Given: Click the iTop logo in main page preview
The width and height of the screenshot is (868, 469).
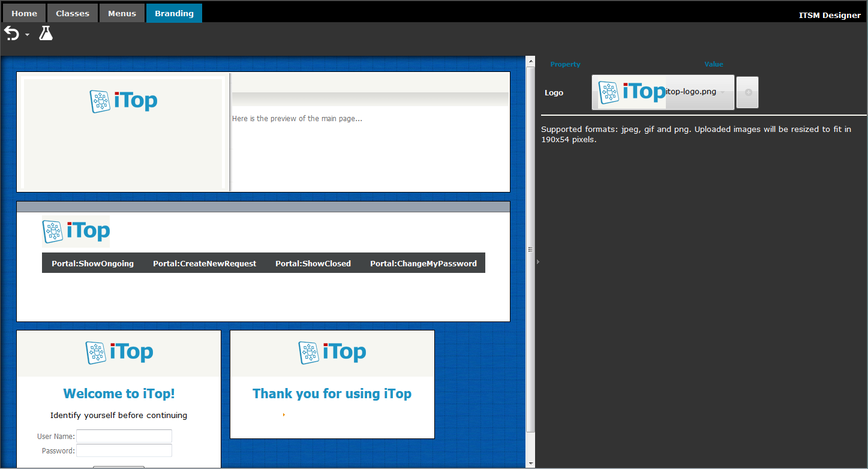Looking at the screenshot, I should click(124, 101).
